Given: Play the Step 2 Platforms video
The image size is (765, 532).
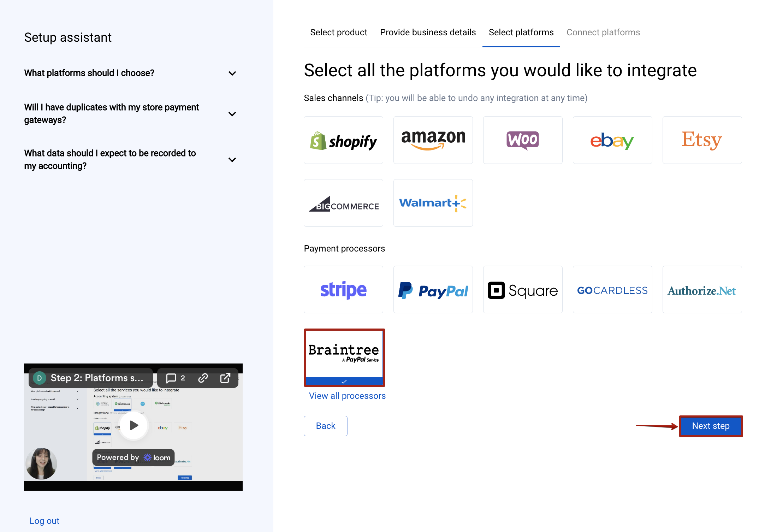Looking at the screenshot, I should point(134,426).
